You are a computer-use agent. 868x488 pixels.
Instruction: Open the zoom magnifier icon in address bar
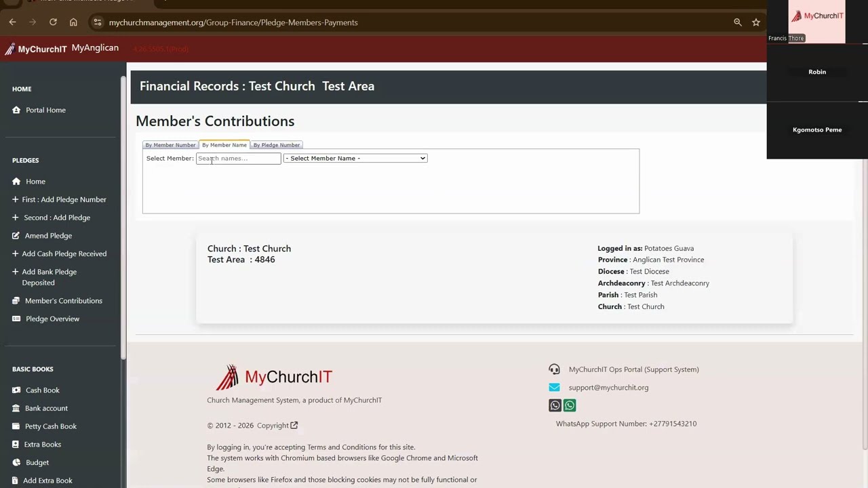point(738,22)
